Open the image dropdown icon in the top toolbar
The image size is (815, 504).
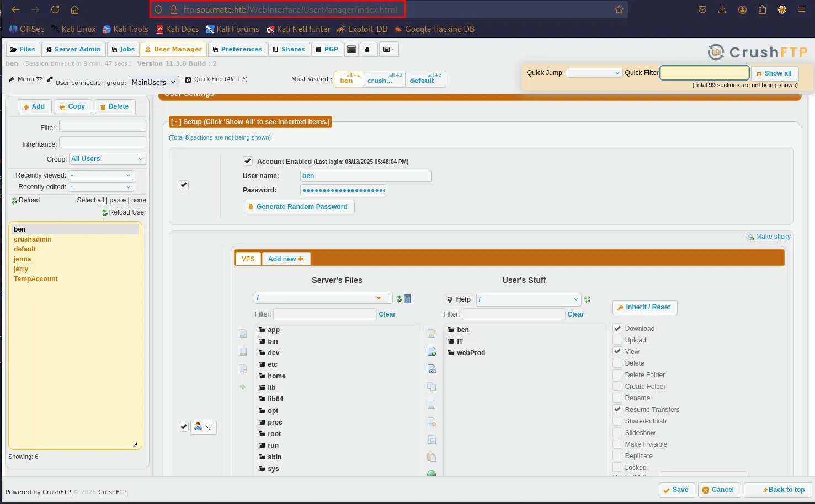[x=388, y=49]
